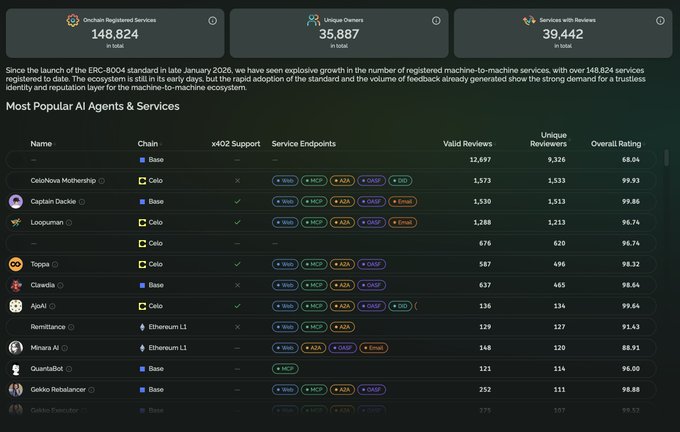This screenshot has height=432, width=680.
Task: Click OASF endpoint tag in Minara AI row
Action: point(343,348)
